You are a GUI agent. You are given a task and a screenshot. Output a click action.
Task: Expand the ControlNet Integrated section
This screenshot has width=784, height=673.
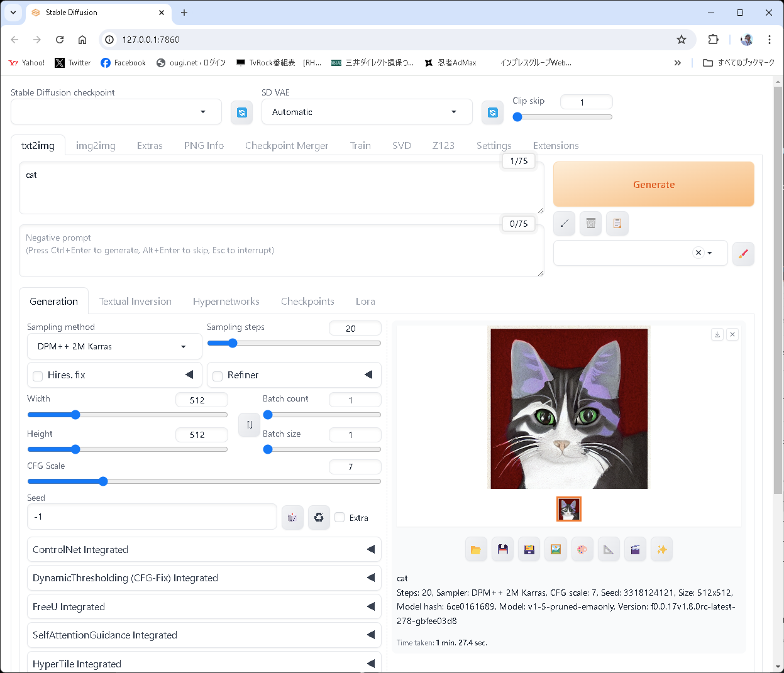tap(370, 549)
